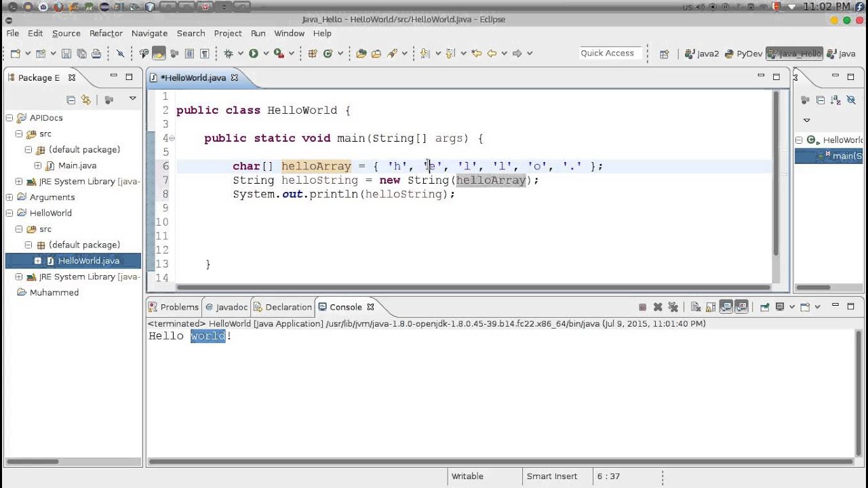Viewport: 868px width, 488px height.
Task: Select the Muhammed folder in tree
Action: [54, 292]
